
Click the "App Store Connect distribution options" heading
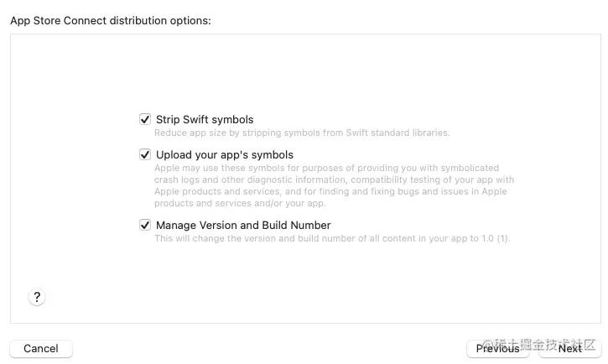[110, 20]
